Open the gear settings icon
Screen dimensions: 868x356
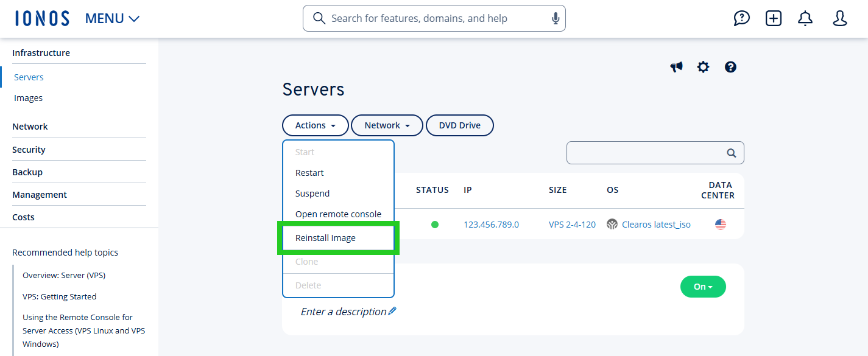pyautogui.click(x=704, y=67)
